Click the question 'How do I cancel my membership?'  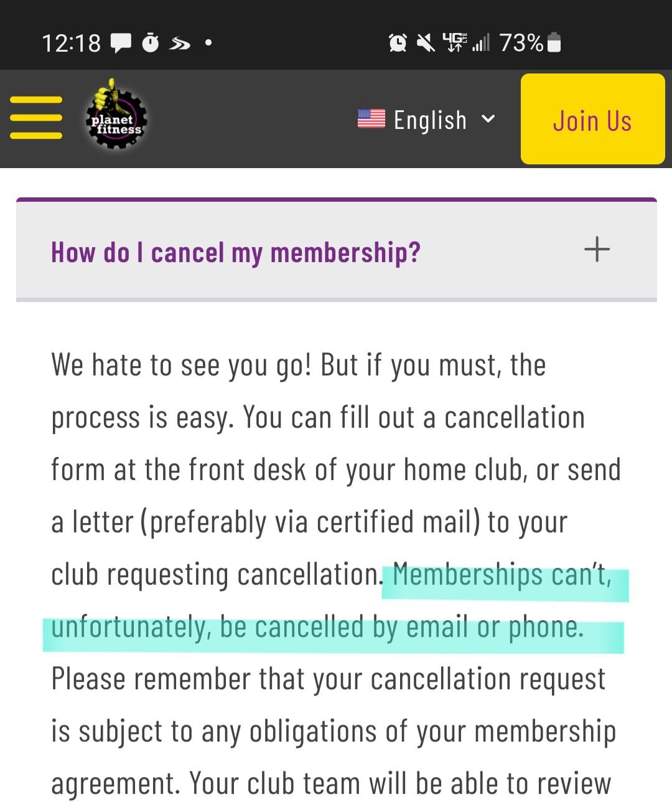point(236,252)
